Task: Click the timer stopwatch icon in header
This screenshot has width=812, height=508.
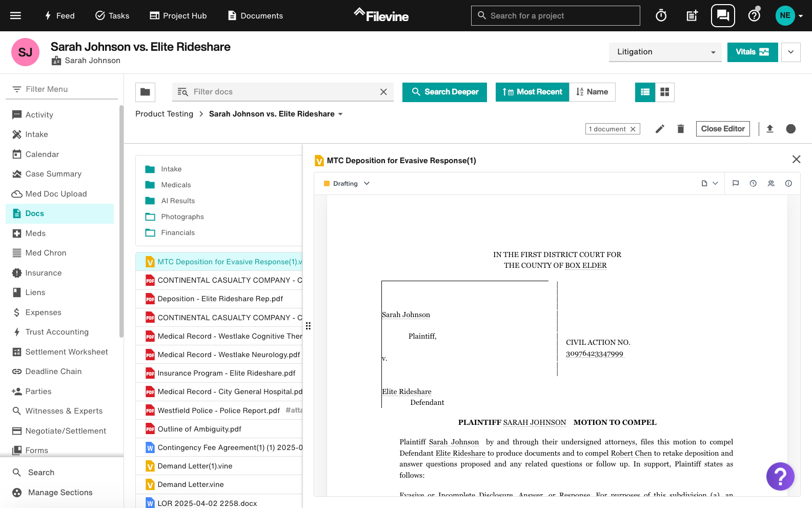Action: click(661, 16)
